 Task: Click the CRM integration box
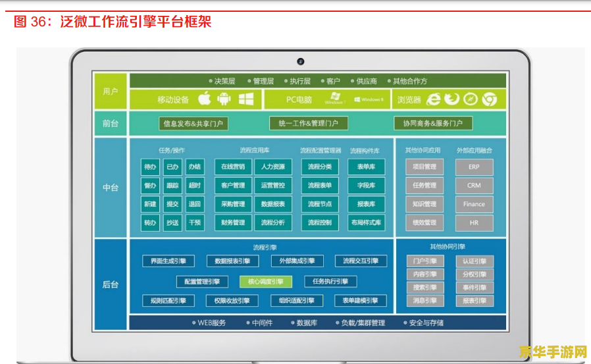pos(474,186)
